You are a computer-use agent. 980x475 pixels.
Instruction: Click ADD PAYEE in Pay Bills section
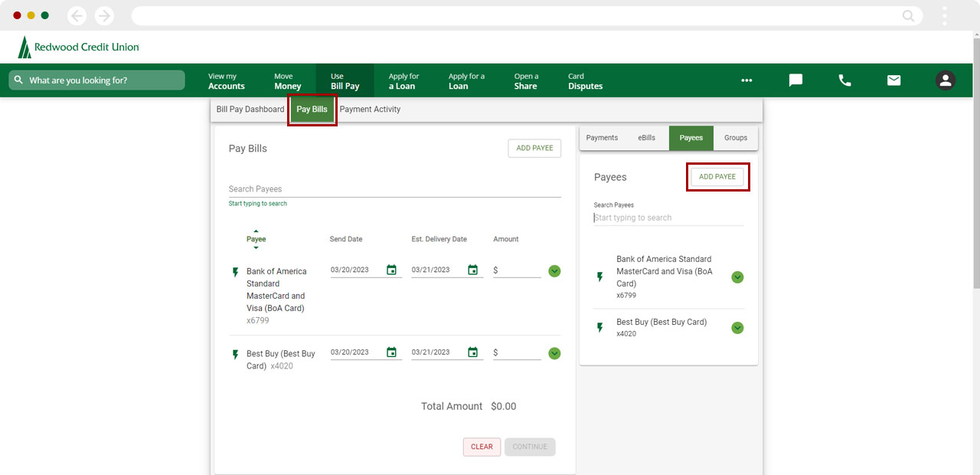click(534, 148)
